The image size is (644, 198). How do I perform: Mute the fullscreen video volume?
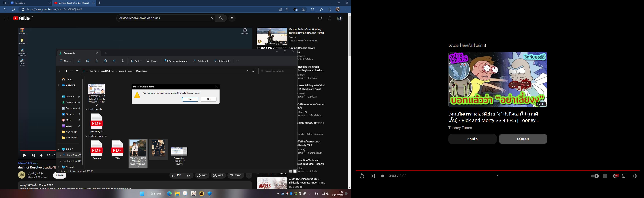point(382,176)
